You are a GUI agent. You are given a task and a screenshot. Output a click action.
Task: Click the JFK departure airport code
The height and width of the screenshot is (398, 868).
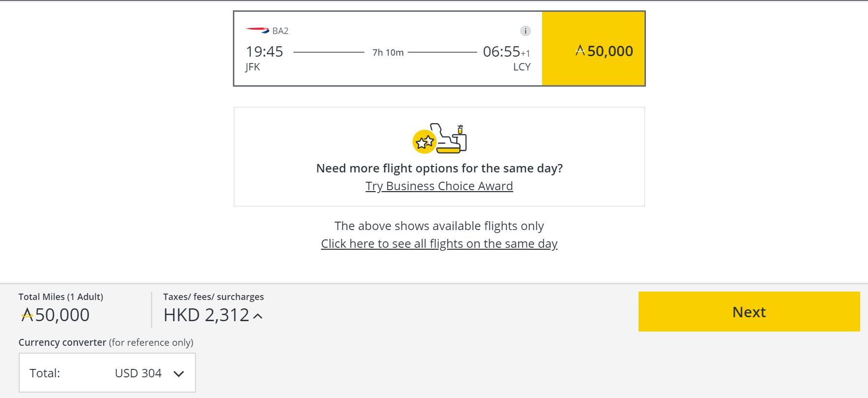(253, 67)
